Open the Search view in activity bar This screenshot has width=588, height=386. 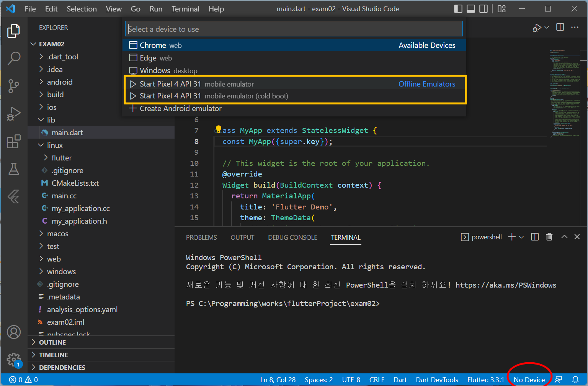pyautogui.click(x=14, y=59)
